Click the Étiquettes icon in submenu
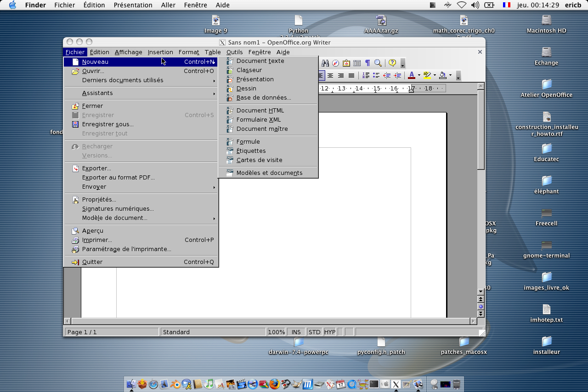This screenshot has height=392, width=588. 230,151
